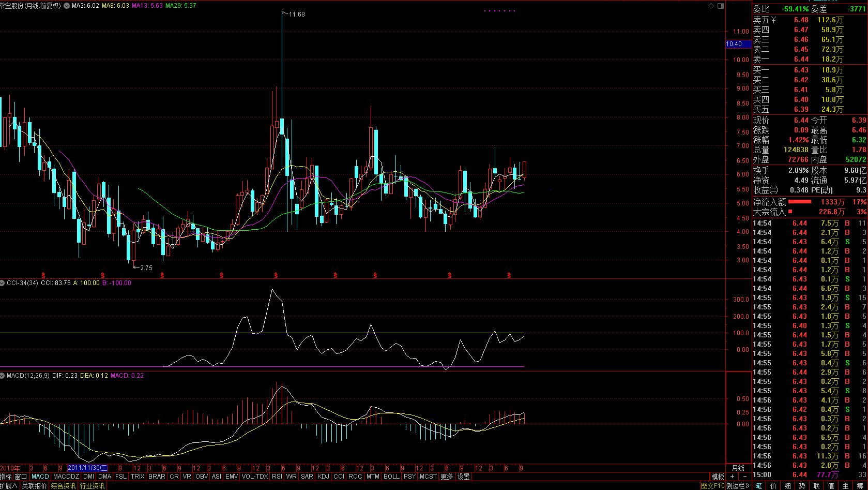This screenshot has width=868, height=490.
Task: Open the main chart indicator dropdown next to 常宝股份
Action: coord(66,6)
